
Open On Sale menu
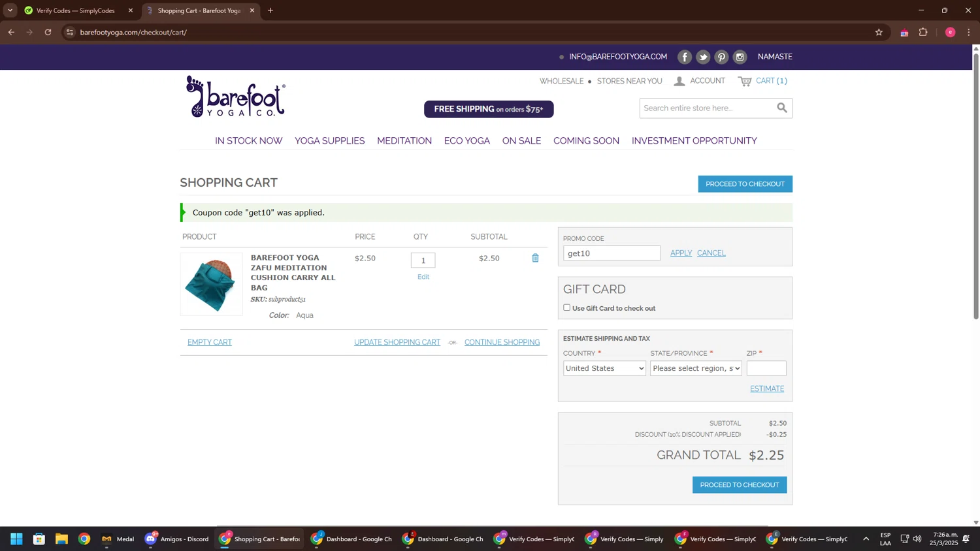tap(521, 140)
